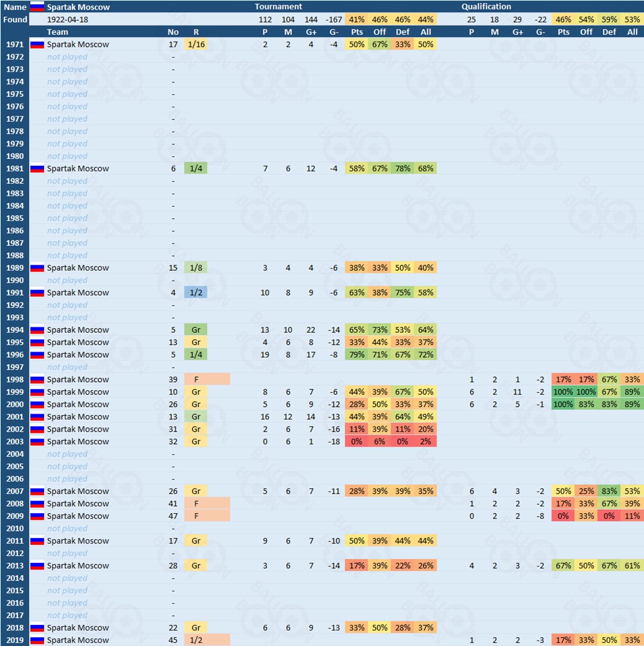Select the Tournament M '12' cell for 2001

pyautogui.click(x=288, y=417)
